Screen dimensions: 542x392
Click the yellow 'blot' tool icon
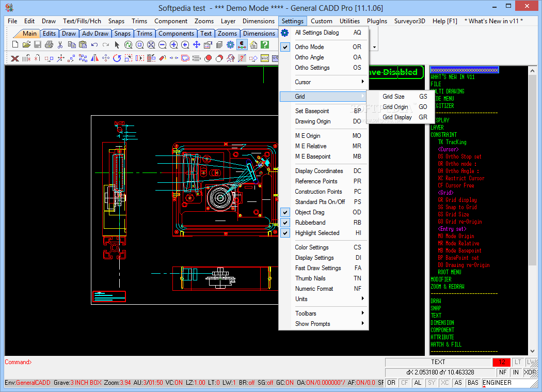point(265,58)
